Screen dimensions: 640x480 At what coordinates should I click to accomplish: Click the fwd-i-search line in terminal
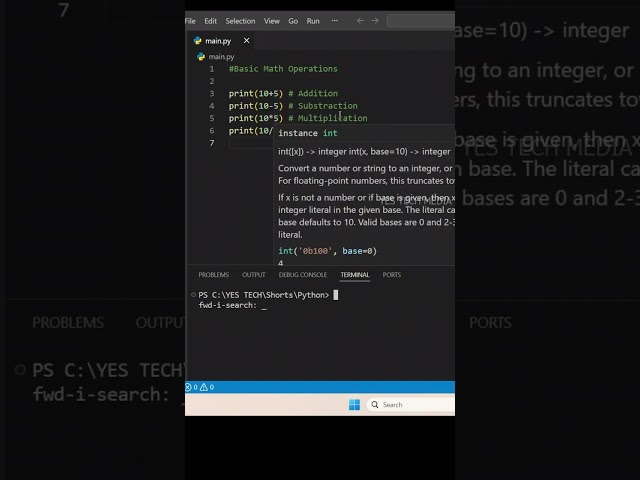232,305
